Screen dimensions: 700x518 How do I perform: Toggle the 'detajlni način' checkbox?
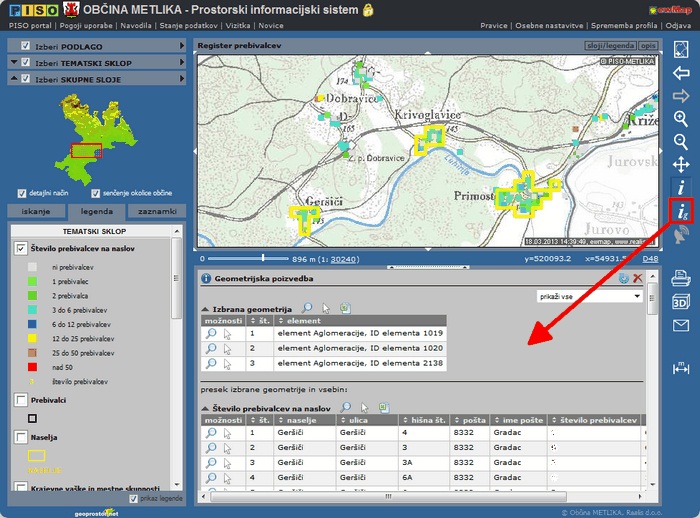tap(22, 193)
